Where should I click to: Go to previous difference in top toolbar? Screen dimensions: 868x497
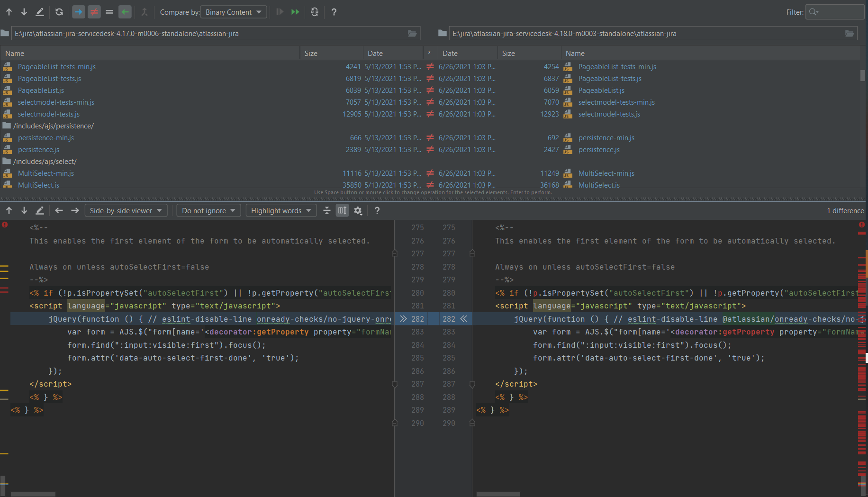pos(9,12)
